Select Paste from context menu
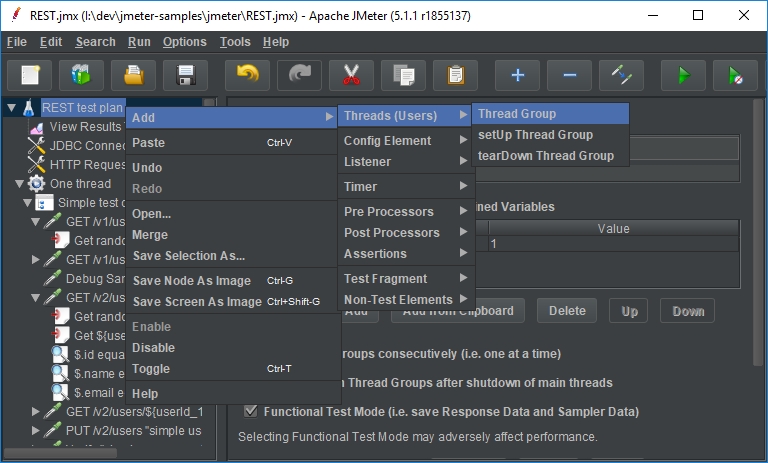768x463 pixels. (231, 143)
